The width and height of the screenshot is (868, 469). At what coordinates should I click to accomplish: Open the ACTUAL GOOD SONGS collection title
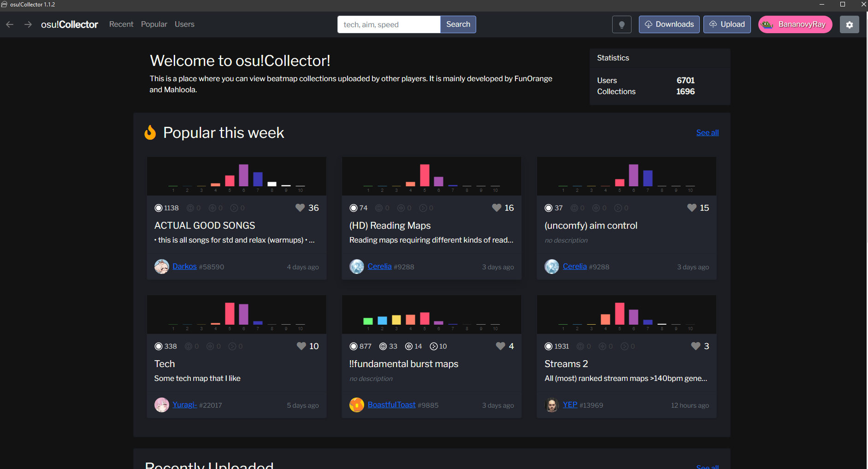tap(205, 226)
